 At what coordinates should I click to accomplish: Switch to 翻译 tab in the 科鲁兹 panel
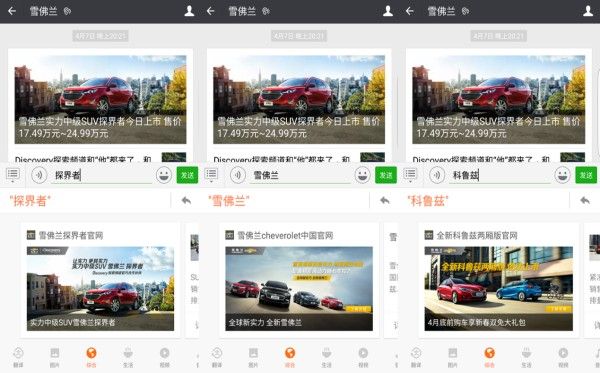pos(416,357)
